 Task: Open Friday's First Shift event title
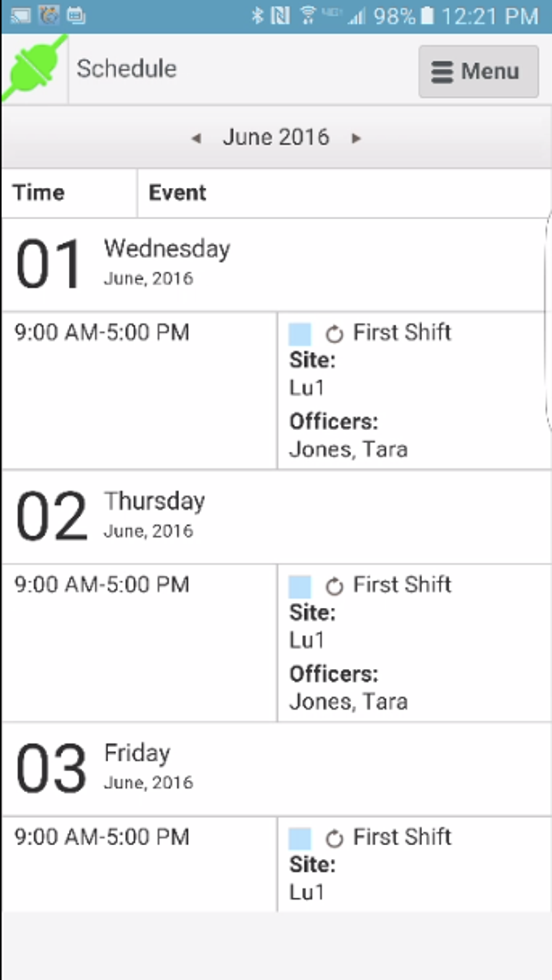pyautogui.click(x=402, y=837)
